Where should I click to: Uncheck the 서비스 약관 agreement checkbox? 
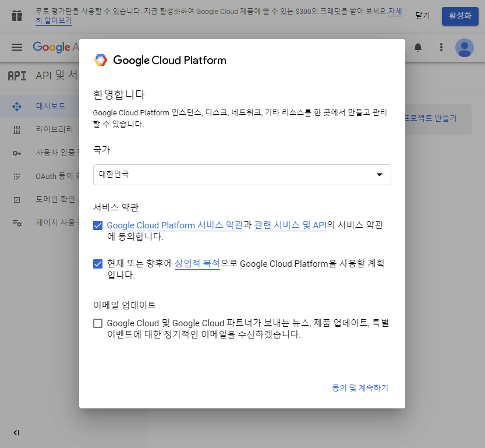click(x=98, y=225)
